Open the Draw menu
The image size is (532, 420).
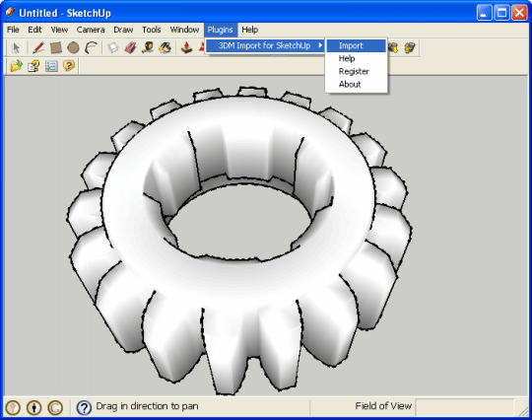click(123, 30)
